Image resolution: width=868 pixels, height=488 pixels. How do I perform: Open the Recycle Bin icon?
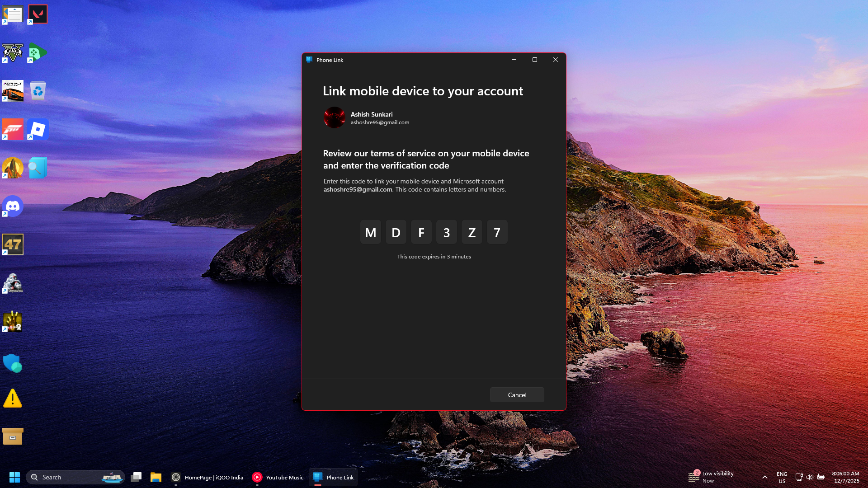[38, 91]
